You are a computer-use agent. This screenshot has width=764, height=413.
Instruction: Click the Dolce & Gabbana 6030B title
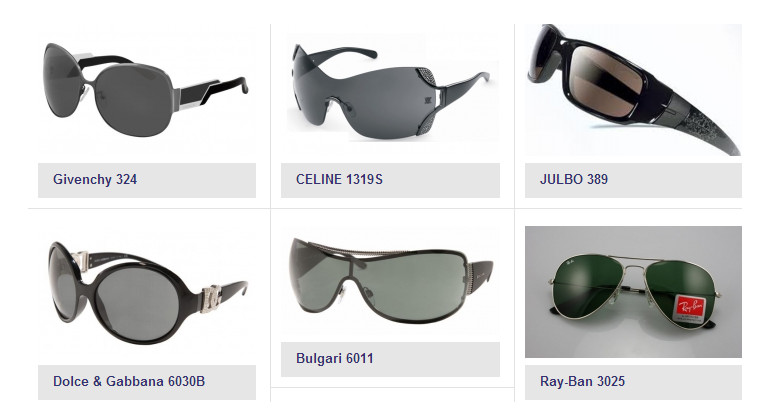pos(129,381)
